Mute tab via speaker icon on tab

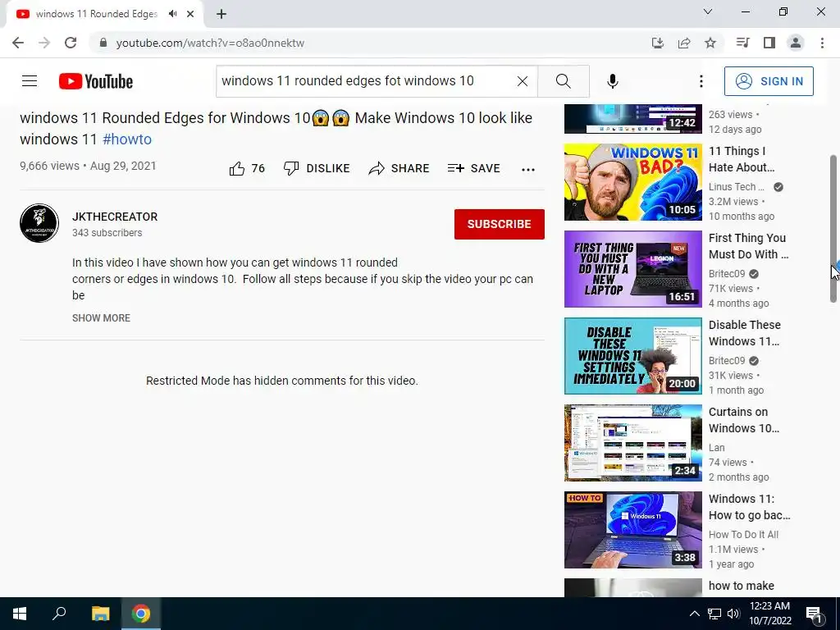pyautogui.click(x=172, y=14)
